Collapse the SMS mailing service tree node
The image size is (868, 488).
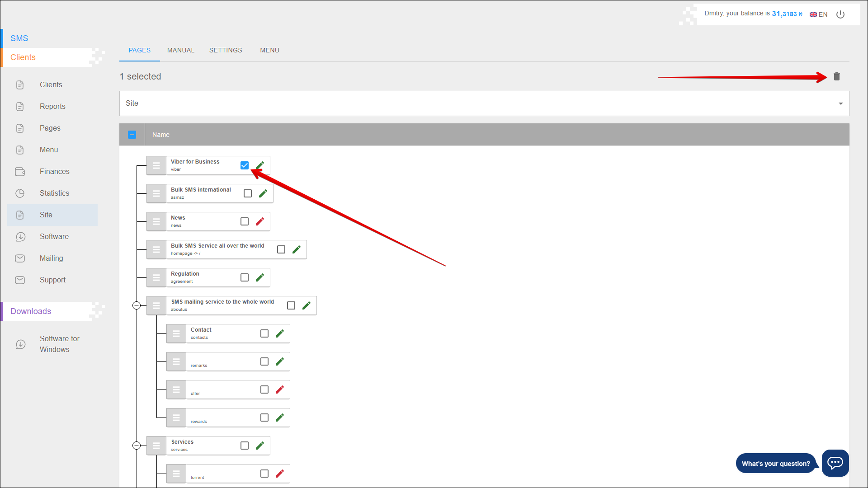[x=137, y=305]
